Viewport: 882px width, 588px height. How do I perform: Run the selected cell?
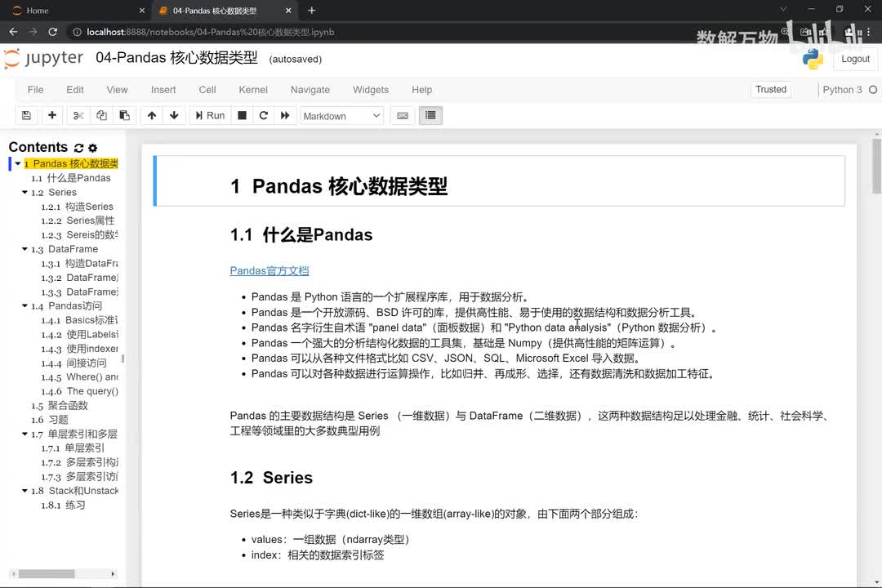(210, 115)
